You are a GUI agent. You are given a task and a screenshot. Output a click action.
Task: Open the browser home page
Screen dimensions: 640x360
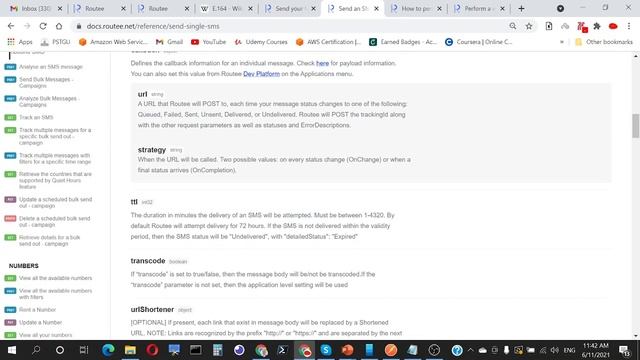pos(59,26)
